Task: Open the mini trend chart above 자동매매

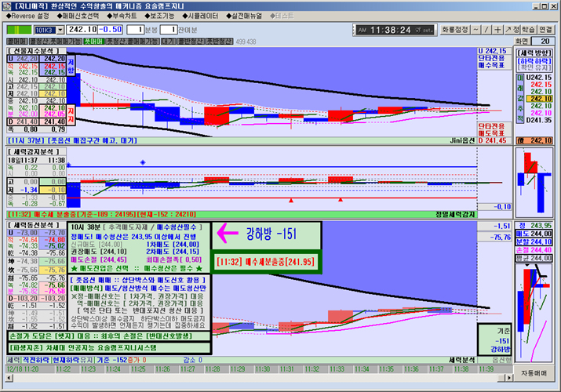Action: (x=534, y=313)
